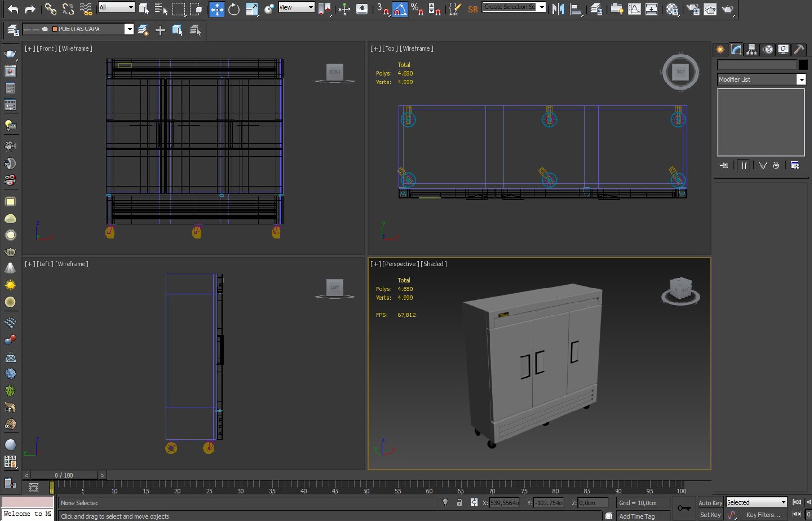Toggle the Percent Snap button

(417, 9)
